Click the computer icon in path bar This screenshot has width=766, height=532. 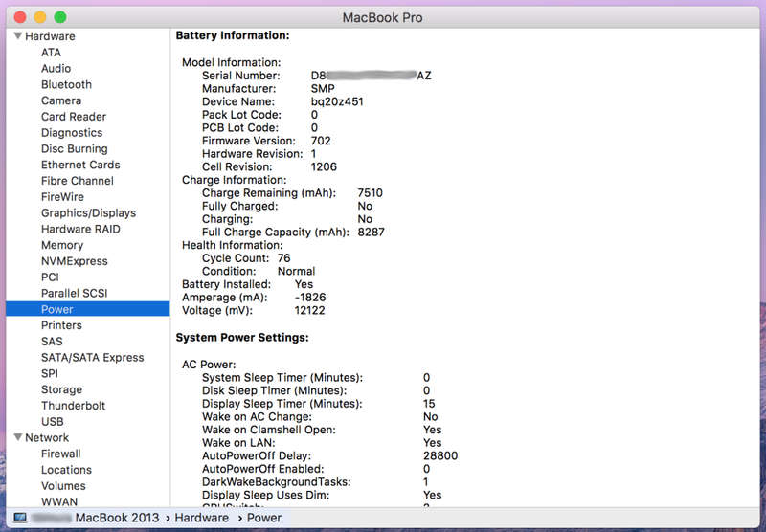tap(20, 518)
